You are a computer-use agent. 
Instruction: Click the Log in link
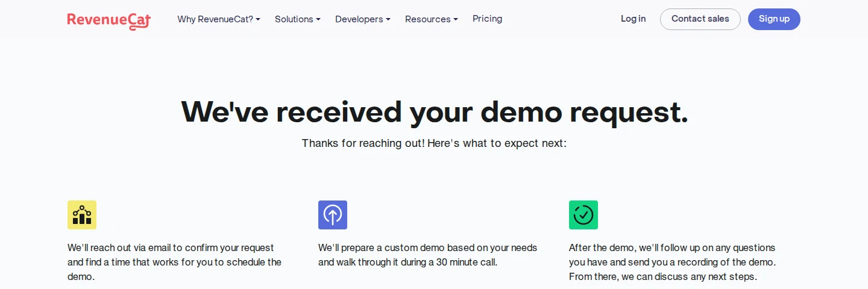[x=634, y=19]
